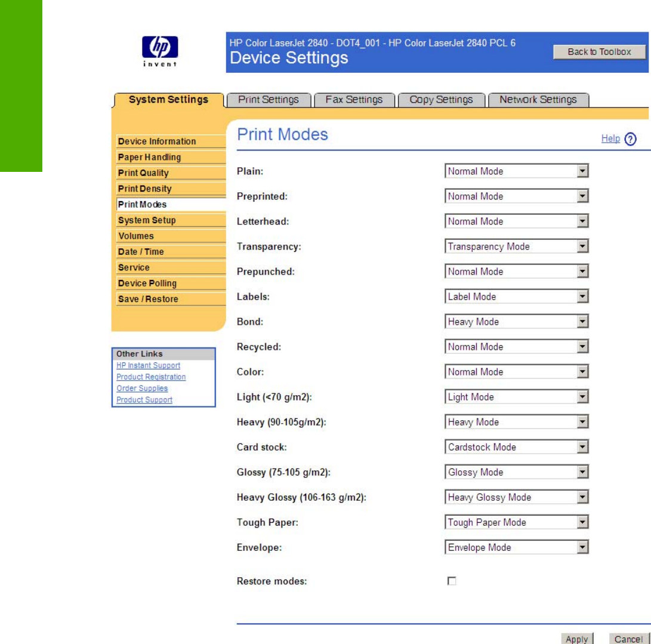Viewport: 651px width, 644px height.
Task: Click the Apply button
Action: 577,639
